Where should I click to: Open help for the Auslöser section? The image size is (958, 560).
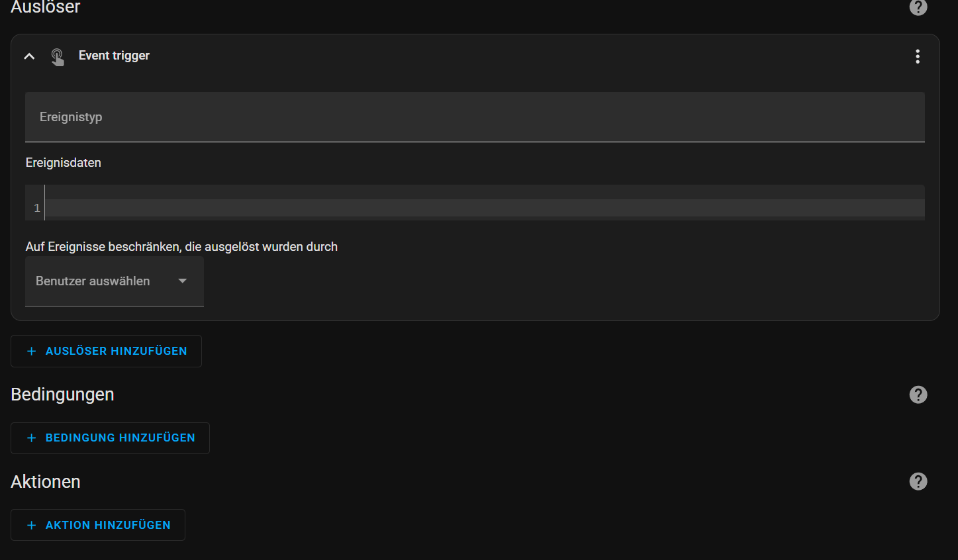click(x=918, y=7)
